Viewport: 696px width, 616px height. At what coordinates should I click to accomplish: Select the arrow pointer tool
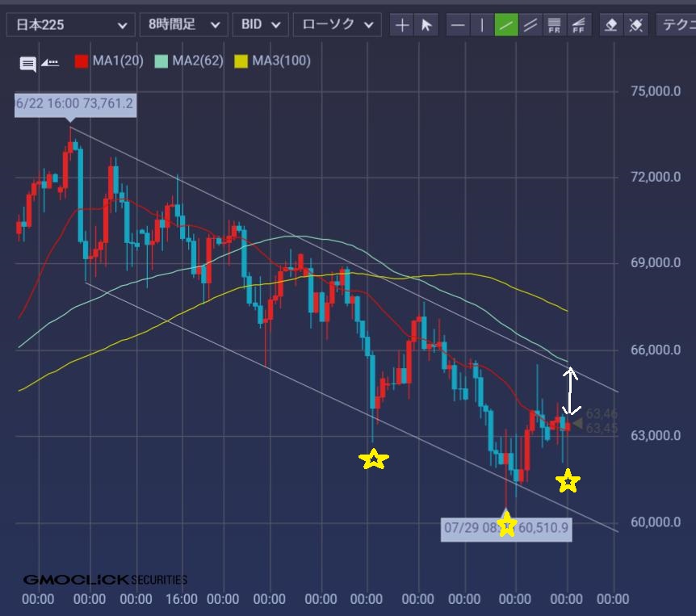(426, 25)
